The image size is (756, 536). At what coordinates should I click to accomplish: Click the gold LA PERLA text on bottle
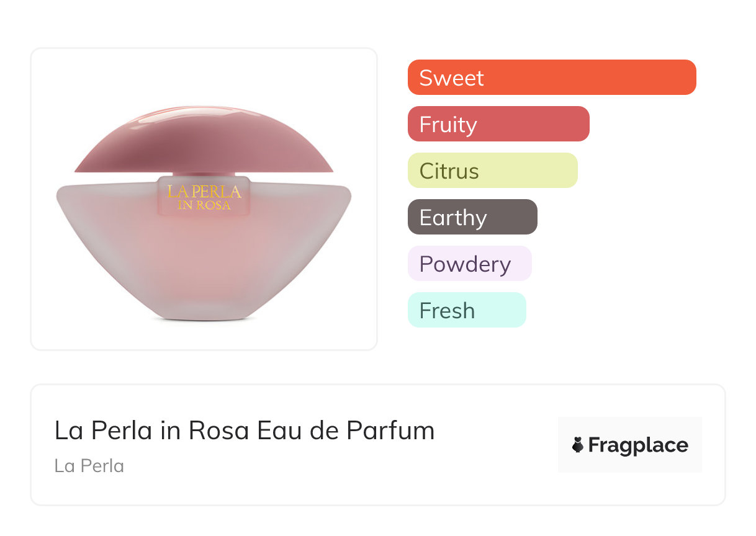point(204,192)
